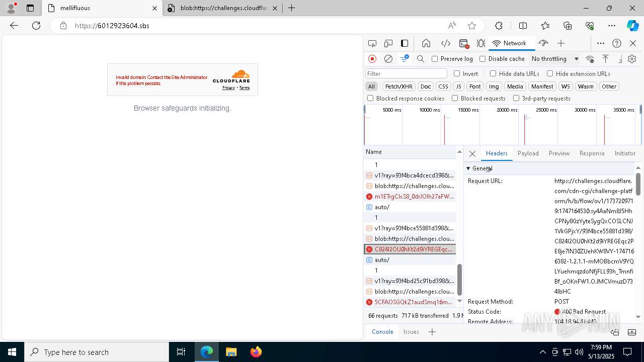Open the Sources bug icon panel

click(x=481, y=43)
